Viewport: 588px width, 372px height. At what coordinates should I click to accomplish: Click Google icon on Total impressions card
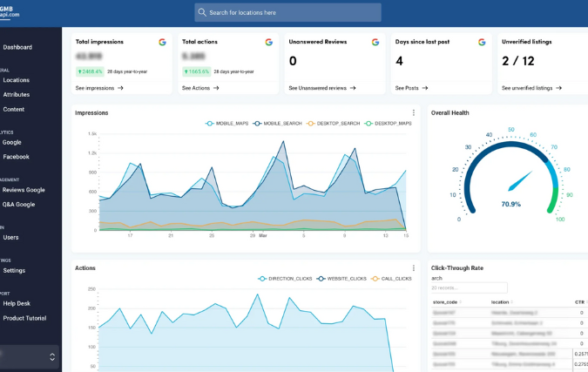(x=162, y=42)
